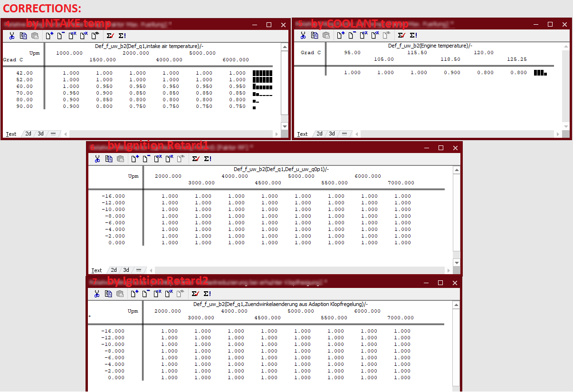Click the page-minus icon in INTAKE temp toolbar
The image size is (573, 392).
tap(60, 36)
